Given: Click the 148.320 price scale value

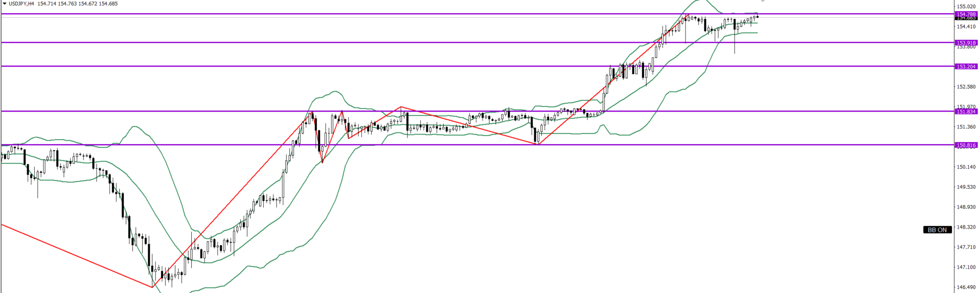Looking at the screenshot, I should click(x=966, y=227).
